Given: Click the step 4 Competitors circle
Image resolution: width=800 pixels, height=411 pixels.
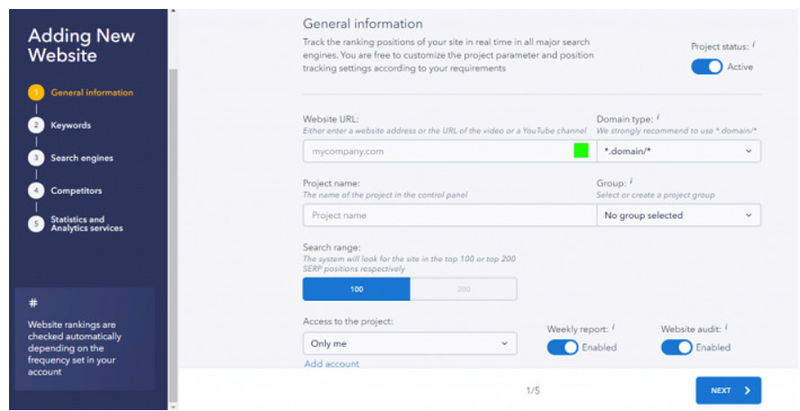Looking at the screenshot, I should (x=36, y=190).
